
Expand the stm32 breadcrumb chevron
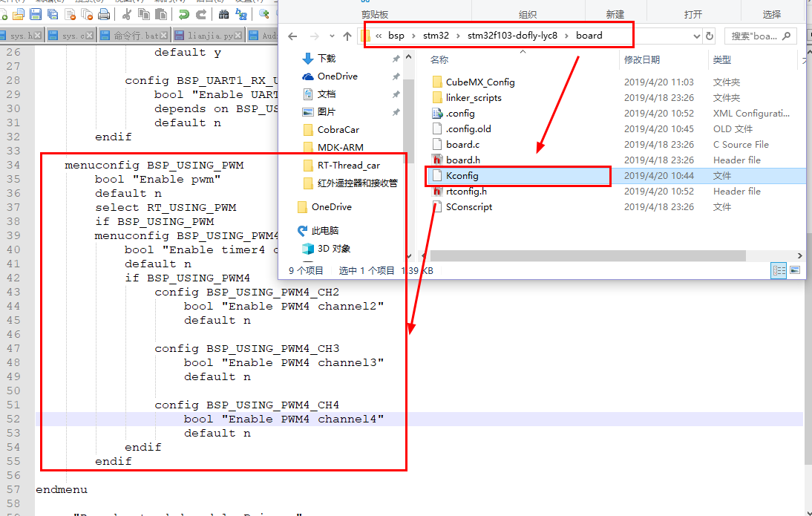(x=456, y=35)
